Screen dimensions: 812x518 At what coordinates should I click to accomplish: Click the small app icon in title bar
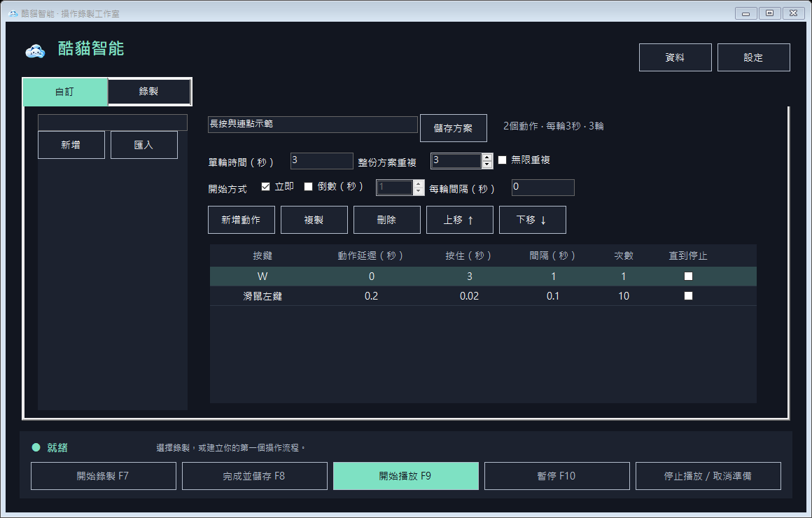tap(13, 13)
